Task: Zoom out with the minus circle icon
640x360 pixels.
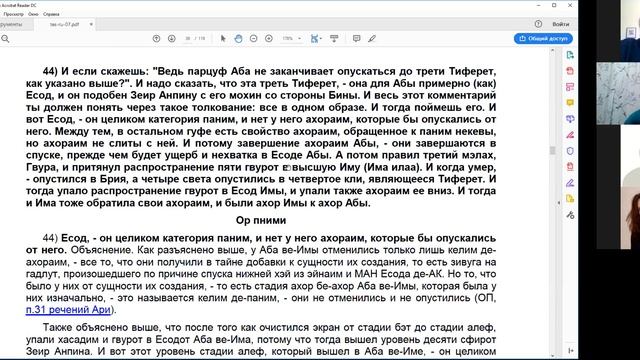Action: [x=253, y=38]
